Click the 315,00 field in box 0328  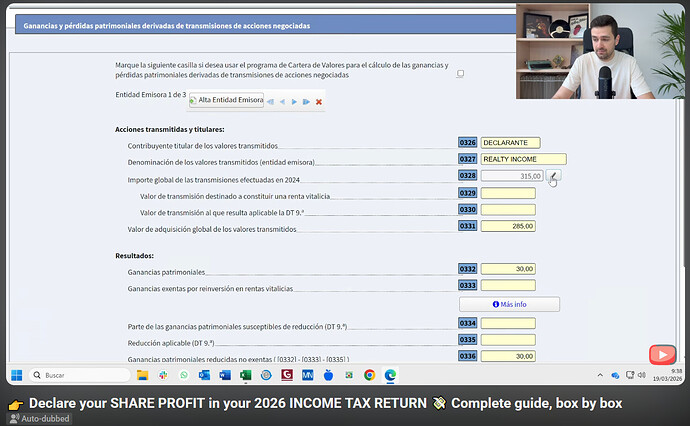tap(512, 176)
